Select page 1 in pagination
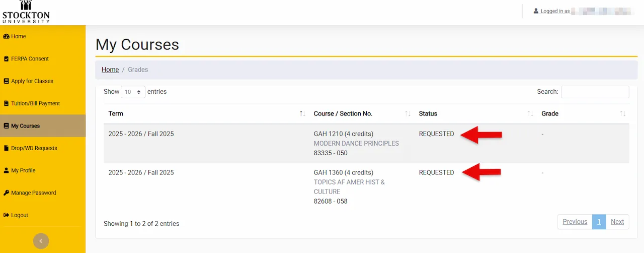The image size is (644, 253). 599,222
